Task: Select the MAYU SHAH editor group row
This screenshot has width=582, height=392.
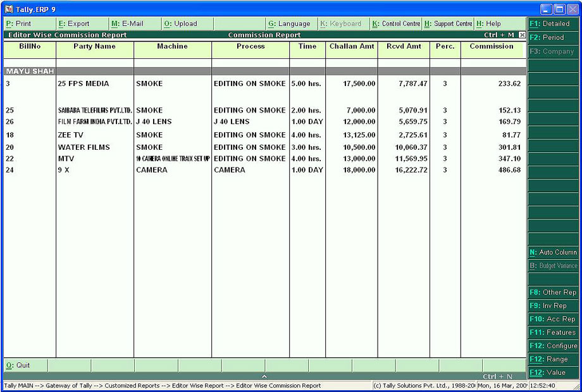Action: [x=265, y=71]
